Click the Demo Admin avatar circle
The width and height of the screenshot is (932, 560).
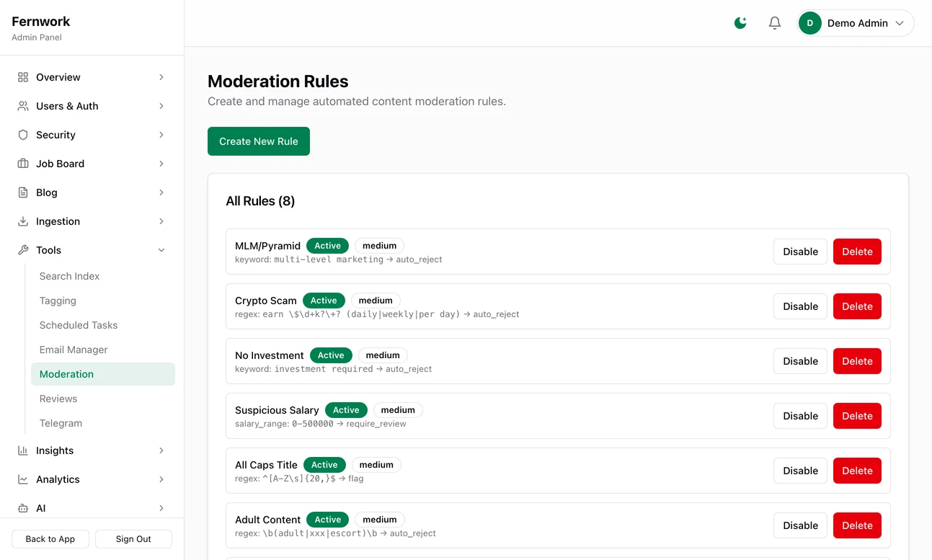pyautogui.click(x=810, y=23)
